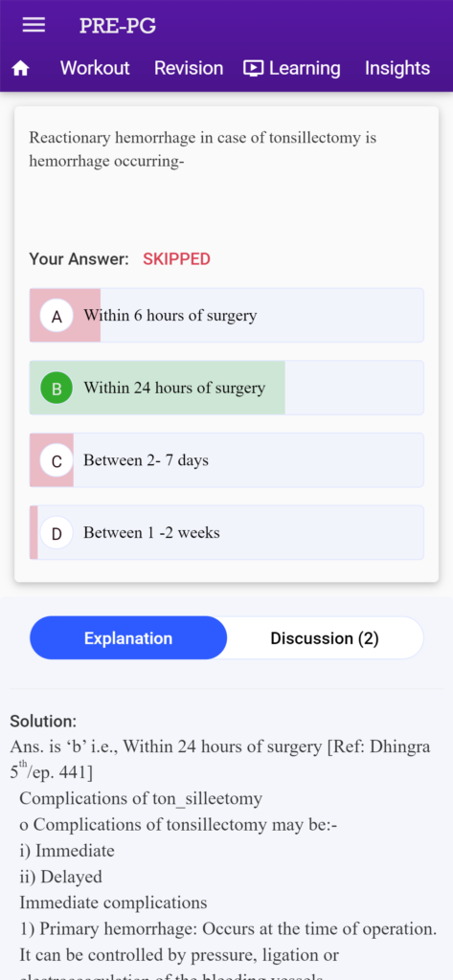Select option D letter circle
This screenshot has width=453, height=980.
point(57,533)
